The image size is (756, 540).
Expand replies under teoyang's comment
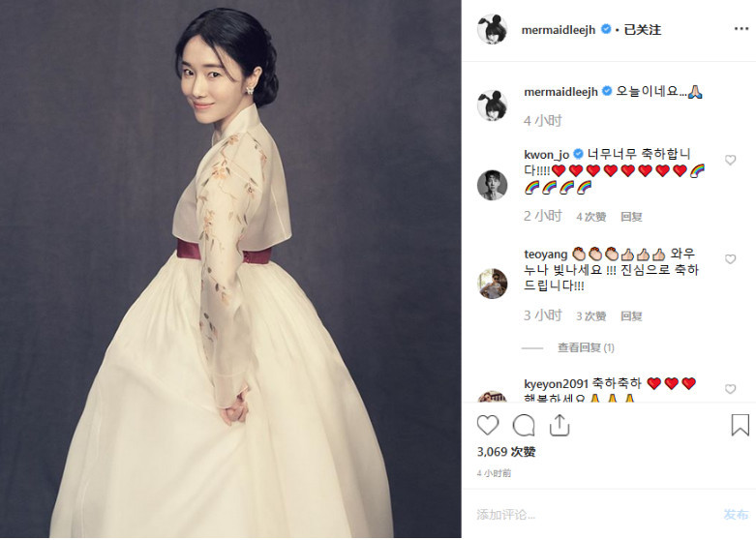[586, 347]
